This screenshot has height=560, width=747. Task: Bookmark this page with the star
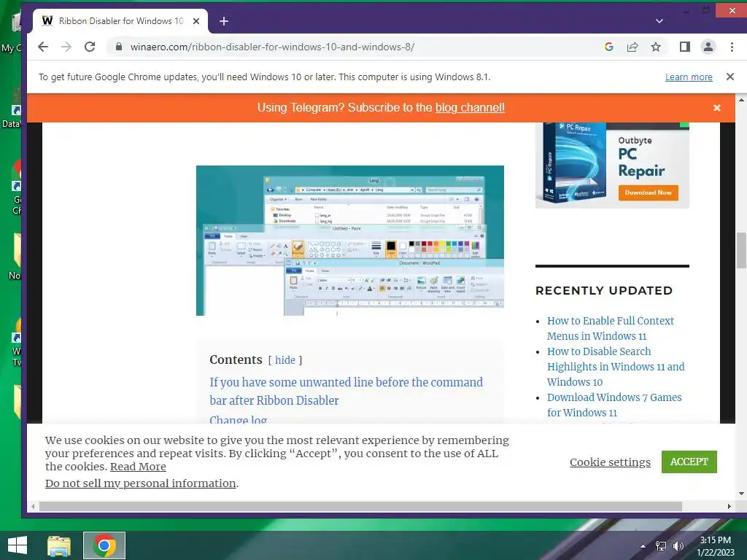[x=656, y=47]
